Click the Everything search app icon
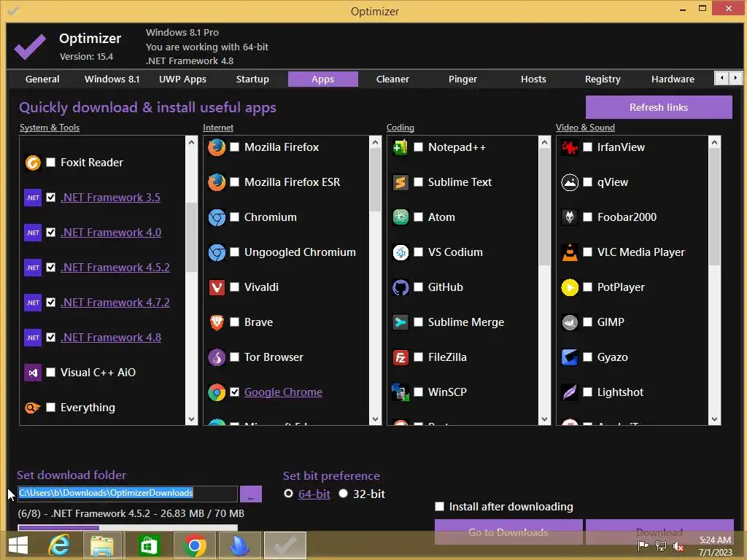The width and height of the screenshot is (747, 560). pos(33,408)
